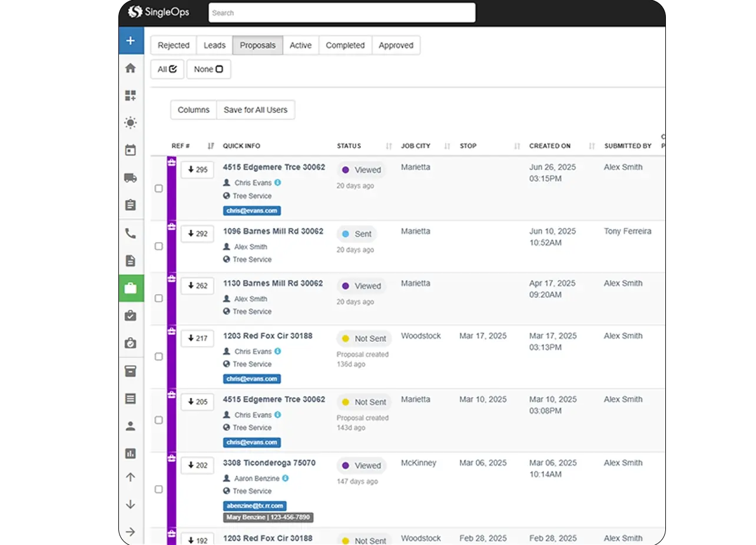
Task: Tick the All checkbox button
Action: click(167, 69)
